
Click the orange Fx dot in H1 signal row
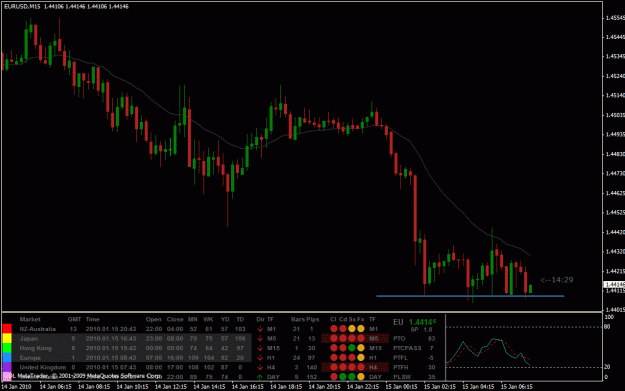click(x=361, y=358)
